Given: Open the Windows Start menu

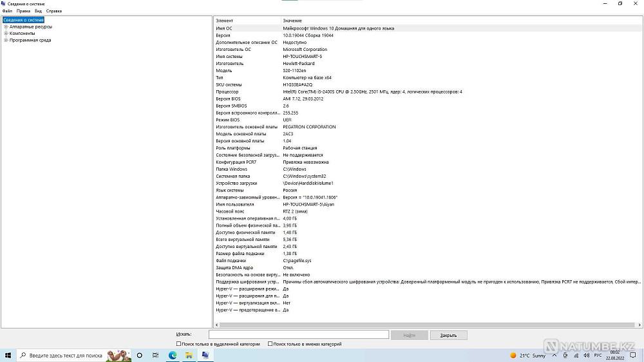Looking at the screenshot, I should pos(8,355).
